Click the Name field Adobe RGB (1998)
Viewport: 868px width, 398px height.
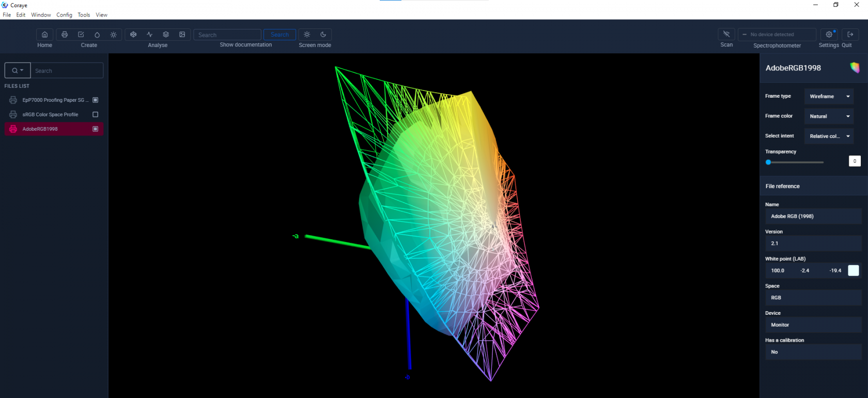[x=813, y=216]
